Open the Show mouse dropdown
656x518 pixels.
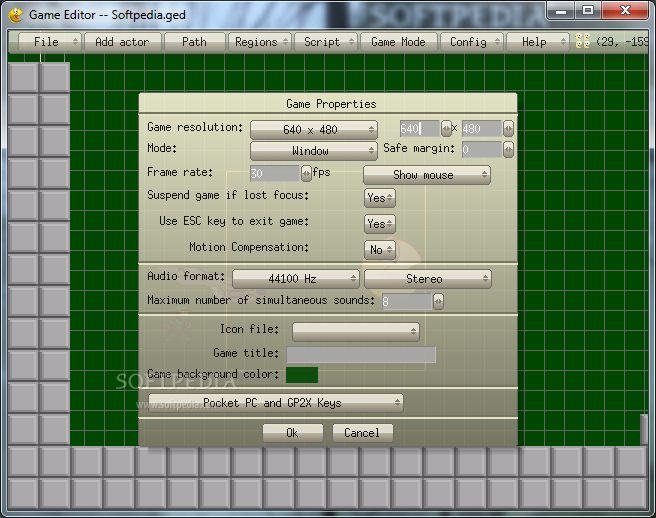(x=427, y=175)
